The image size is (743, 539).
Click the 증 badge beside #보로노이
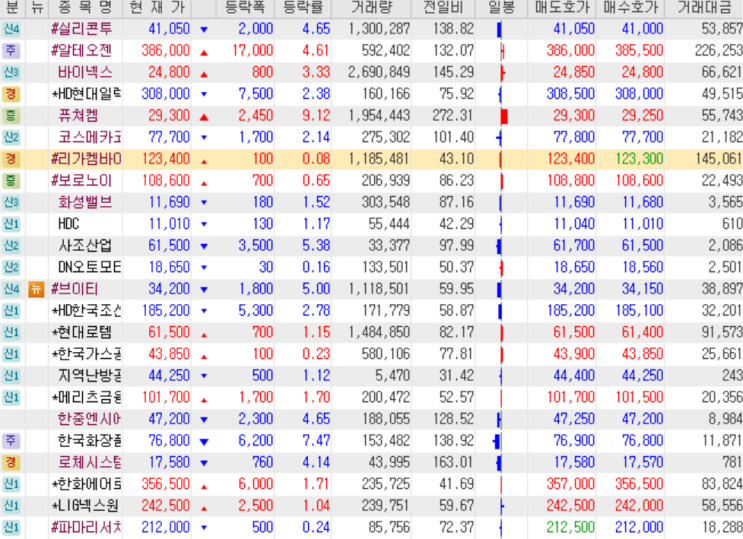[11, 181]
